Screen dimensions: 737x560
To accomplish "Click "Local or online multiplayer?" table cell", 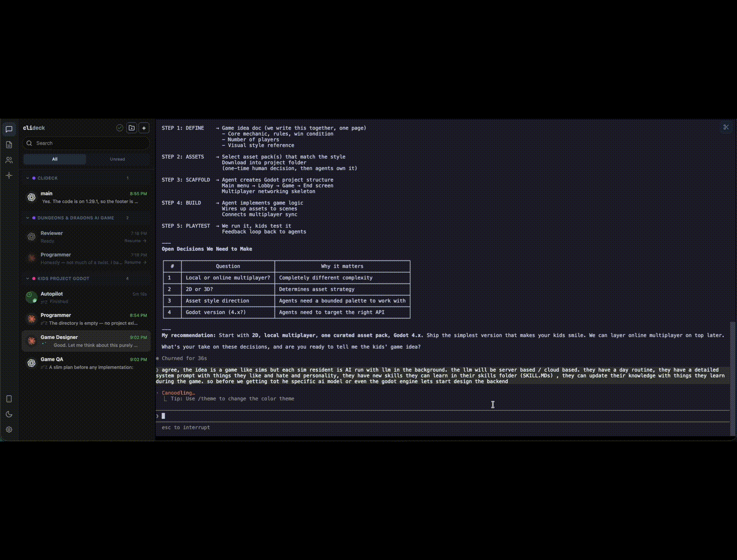I will point(228,278).
